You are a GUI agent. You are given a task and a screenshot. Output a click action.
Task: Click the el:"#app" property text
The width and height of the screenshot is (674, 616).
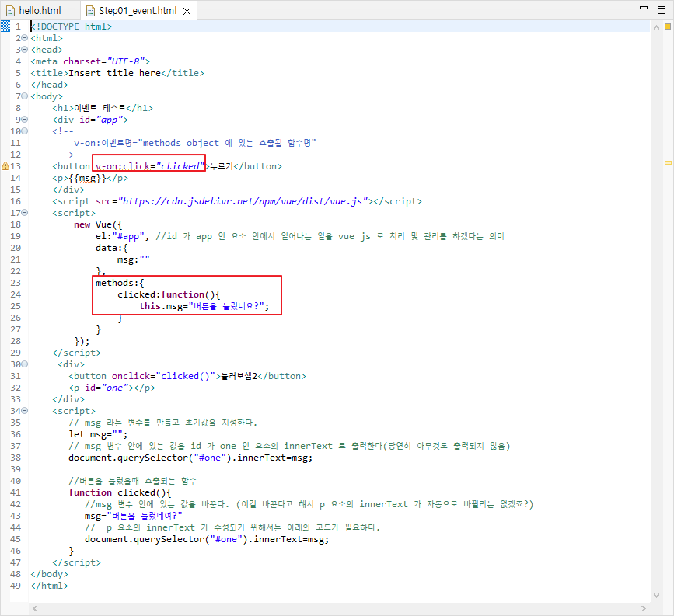click(x=120, y=236)
